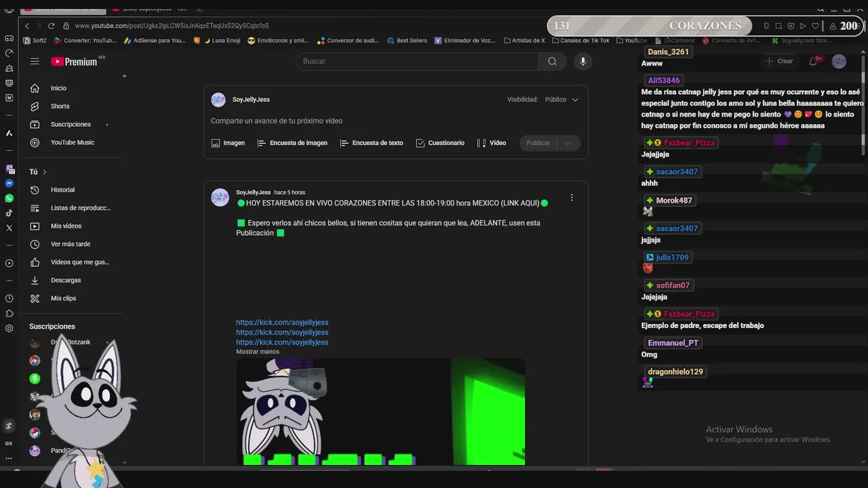Open TikTok in Opera sidebar
868x488 pixels.
tap(9, 213)
